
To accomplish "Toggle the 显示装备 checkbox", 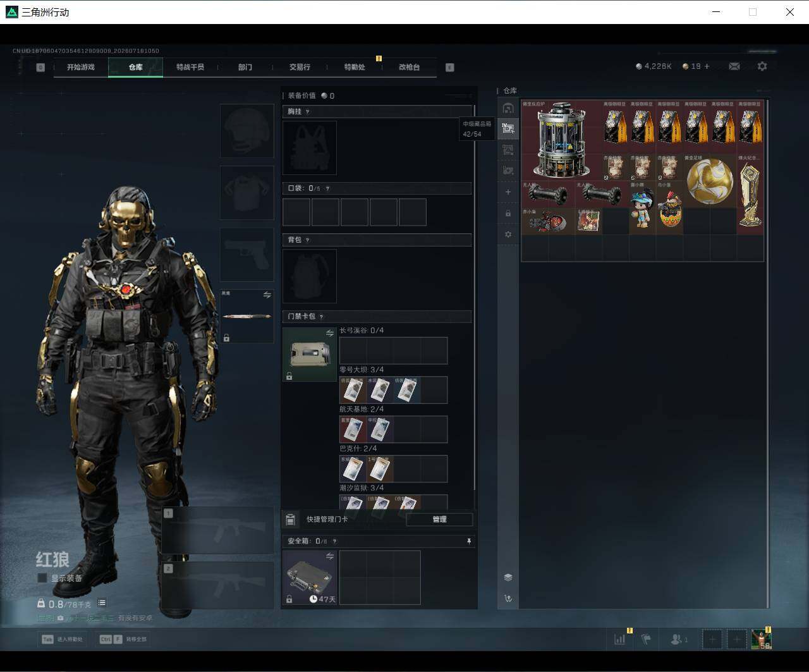I will (42, 578).
